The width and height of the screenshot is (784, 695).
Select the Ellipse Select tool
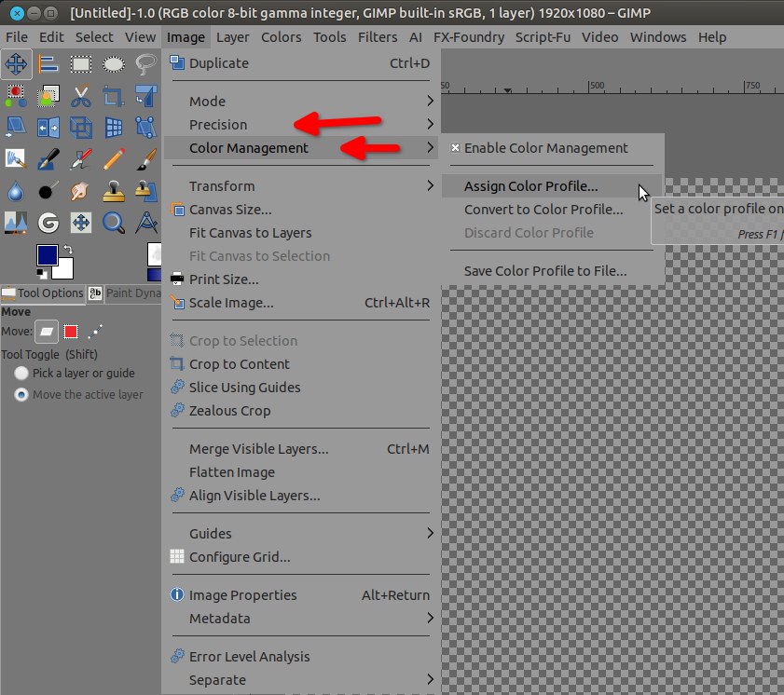114,64
